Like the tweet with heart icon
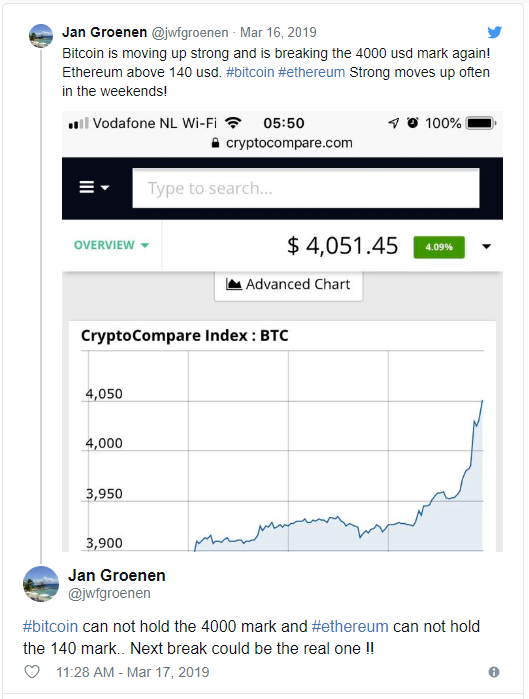 32,671
